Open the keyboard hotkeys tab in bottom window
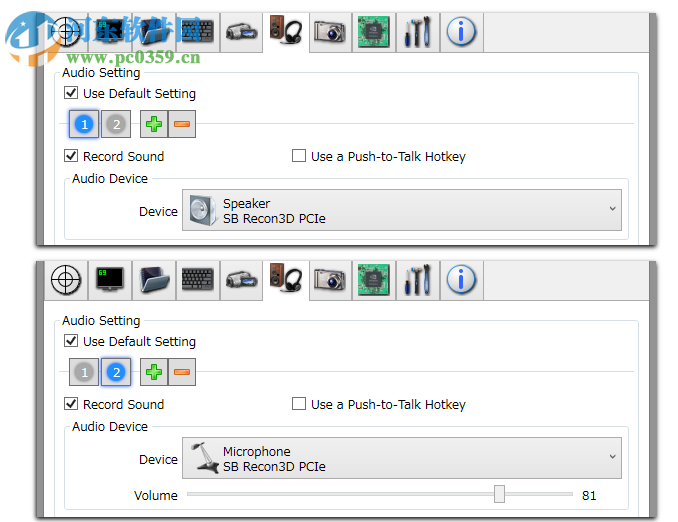678x522 pixels. click(x=198, y=280)
